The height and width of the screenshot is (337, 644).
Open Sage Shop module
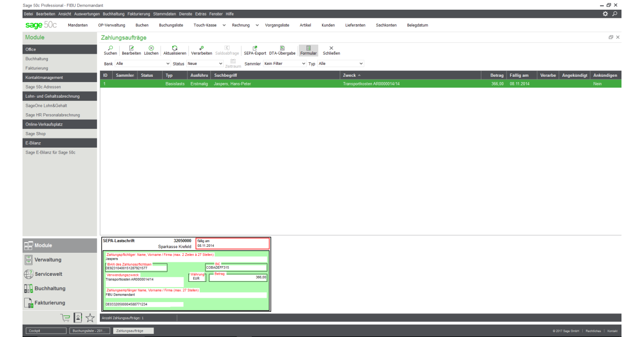[x=60, y=134]
